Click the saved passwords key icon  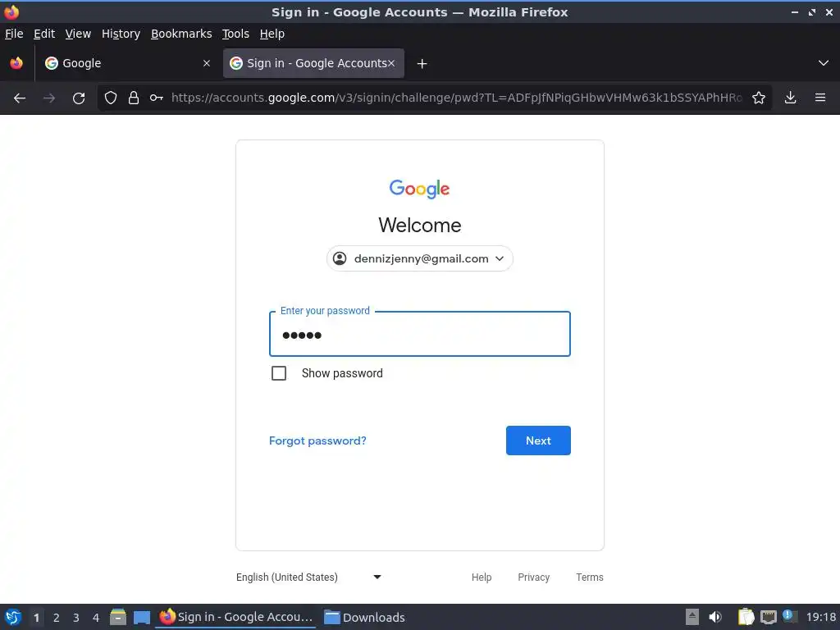point(157,98)
